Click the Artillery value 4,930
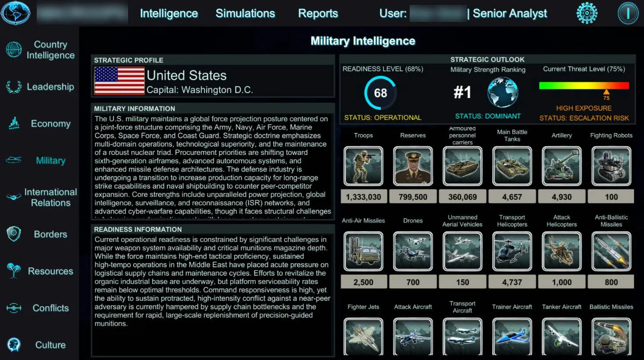Image resolution: width=644 pixels, height=360 pixels. coord(562,197)
